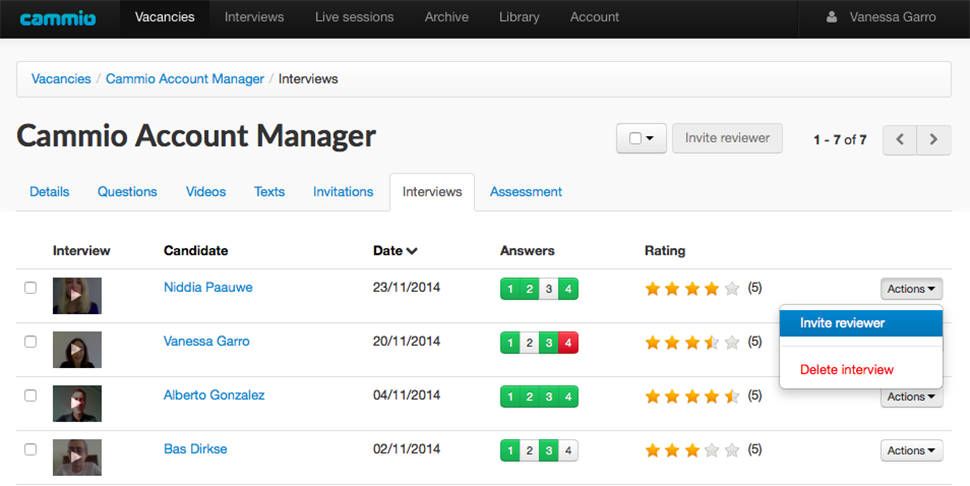This screenshot has height=486, width=970.
Task: Click red answer 4 badge for Vanessa Garro
Action: coord(569,343)
